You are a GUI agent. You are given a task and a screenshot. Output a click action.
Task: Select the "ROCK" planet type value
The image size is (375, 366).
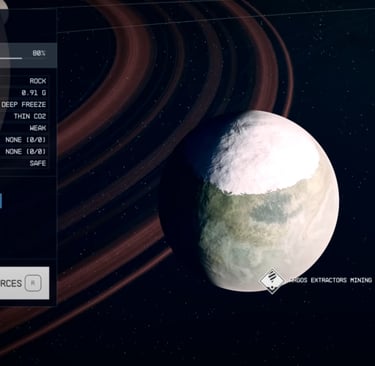(38, 81)
